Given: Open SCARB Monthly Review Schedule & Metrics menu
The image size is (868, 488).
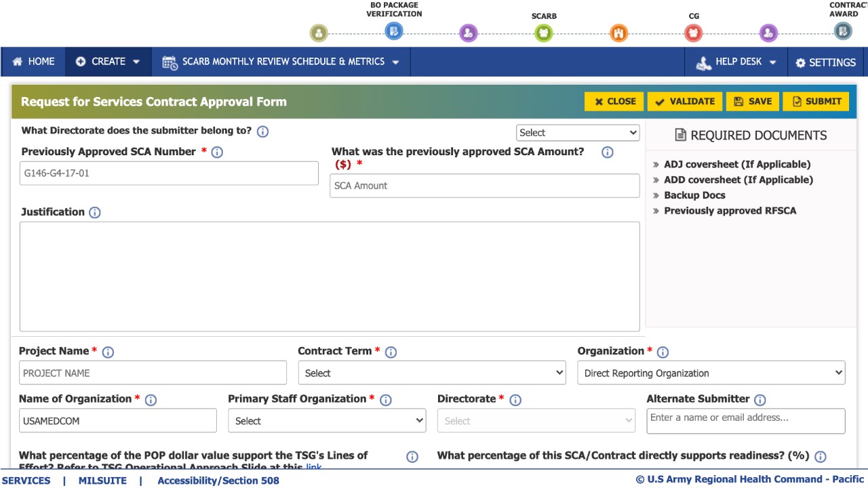Looking at the screenshot, I should click(x=281, y=62).
